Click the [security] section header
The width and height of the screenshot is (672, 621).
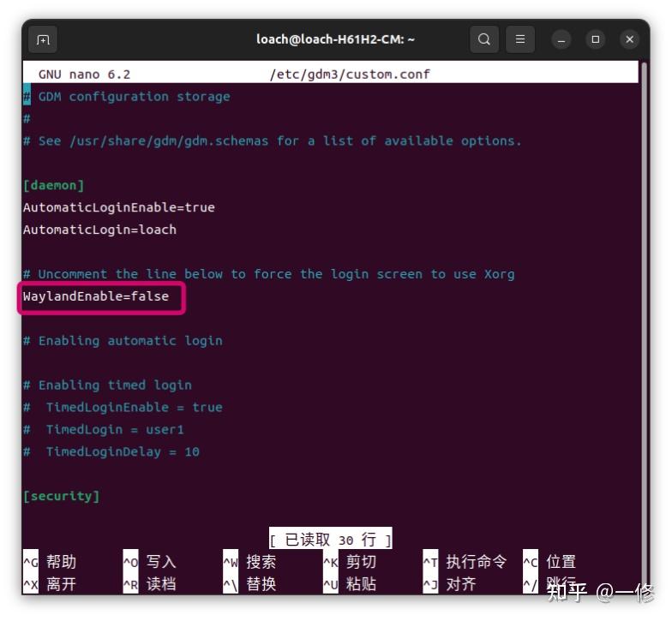[x=62, y=497]
